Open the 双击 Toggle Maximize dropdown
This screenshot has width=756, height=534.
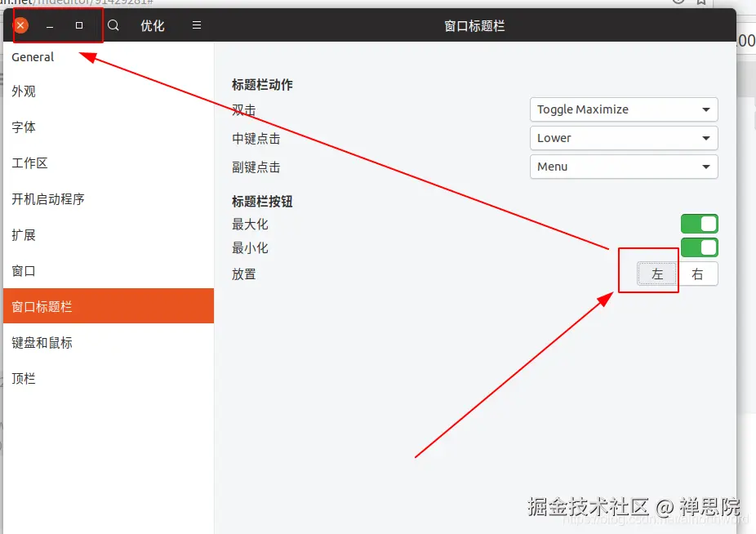coord(624,109)
